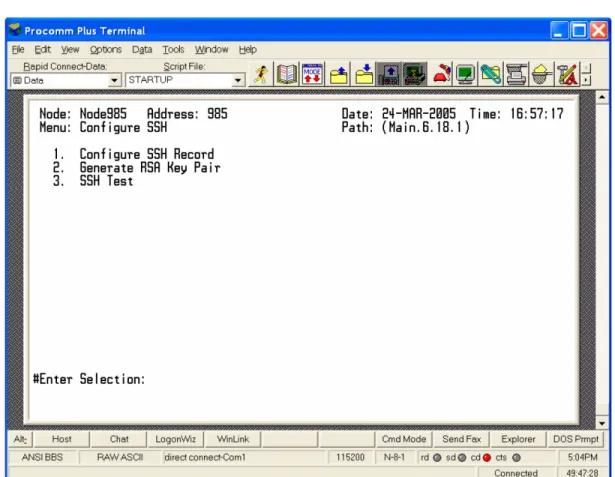Image resolution: width=615 pixels, height=477 pixels.
Task: Click the terminal scrollbar up arrow
Action: click(602, 96)
